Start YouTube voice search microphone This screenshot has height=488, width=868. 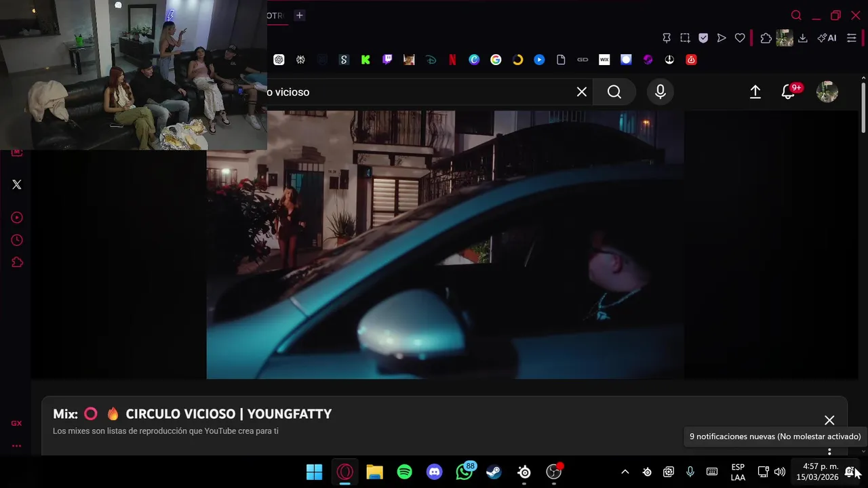pyautogui.click(x=660, y=91)
